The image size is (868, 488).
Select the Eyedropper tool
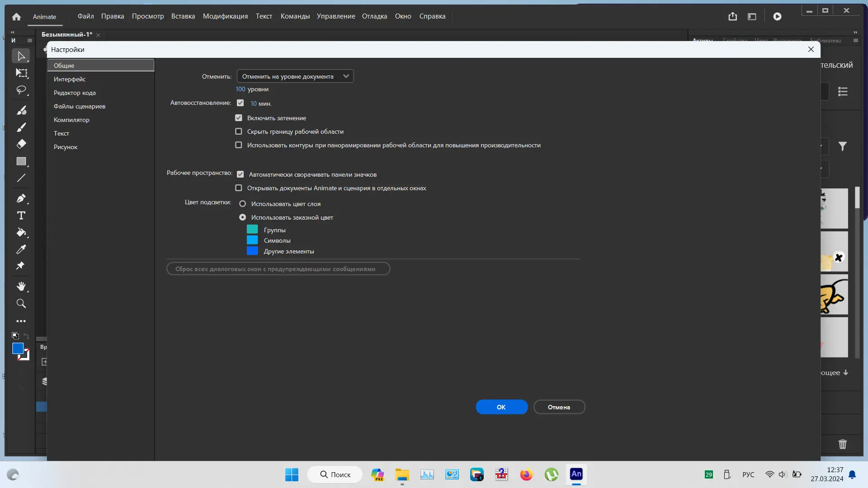pos(21,249)
